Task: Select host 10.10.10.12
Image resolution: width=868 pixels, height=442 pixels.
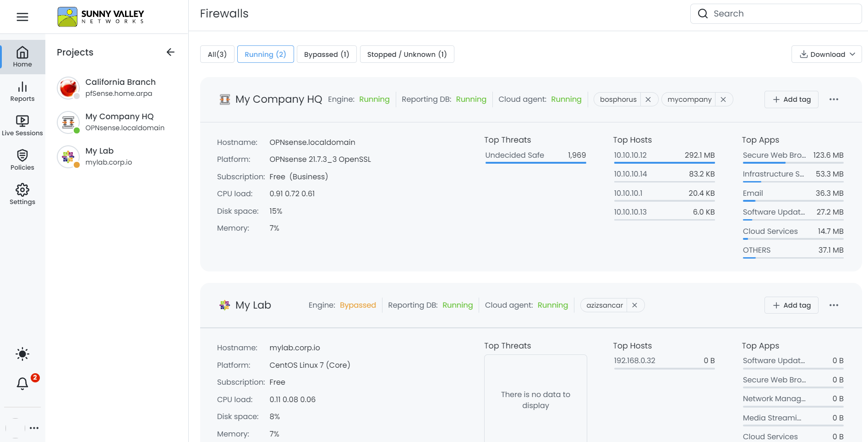Action: pyautogui.click(x=664, y=157)
